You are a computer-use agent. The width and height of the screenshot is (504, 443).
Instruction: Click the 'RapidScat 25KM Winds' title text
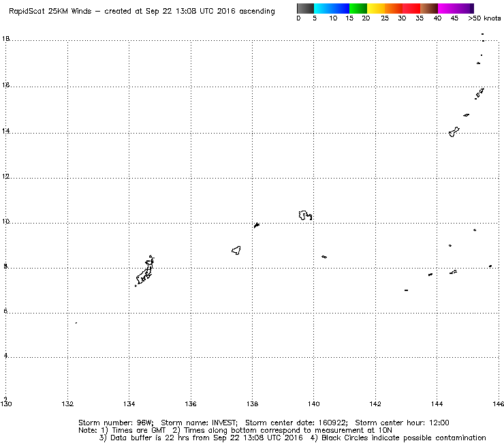click(x=50, y=12)
